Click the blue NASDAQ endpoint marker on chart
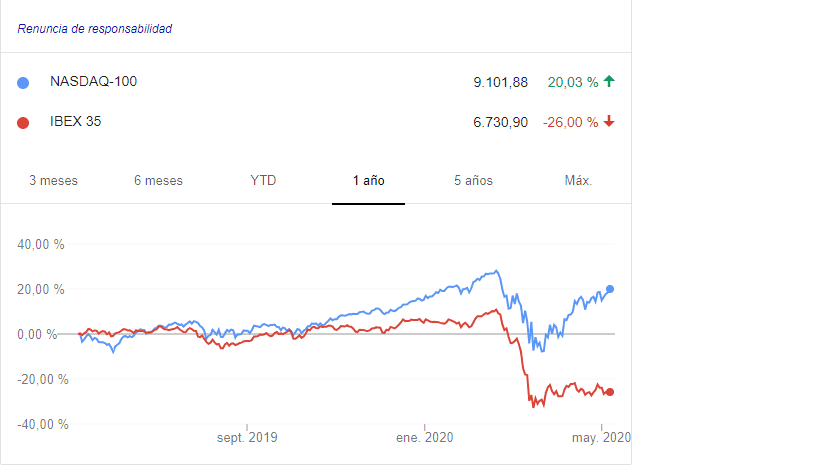 (610, 289)
